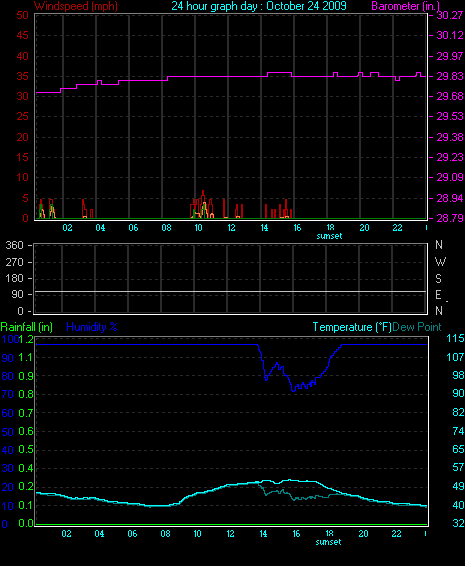Viewport: 465px width, 566px height.
Task: Select the Temperature (°F) legend label
Action: click(x=352, y=327)
